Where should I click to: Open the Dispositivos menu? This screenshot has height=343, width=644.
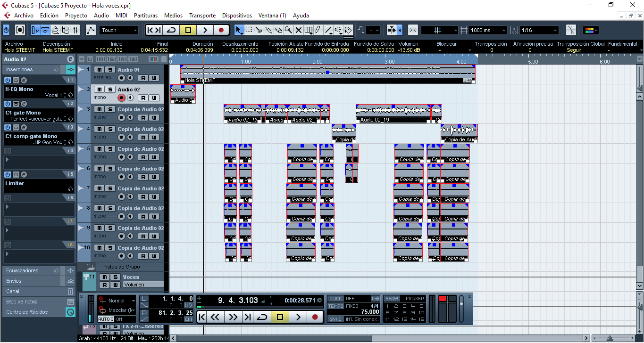[237, 16]
